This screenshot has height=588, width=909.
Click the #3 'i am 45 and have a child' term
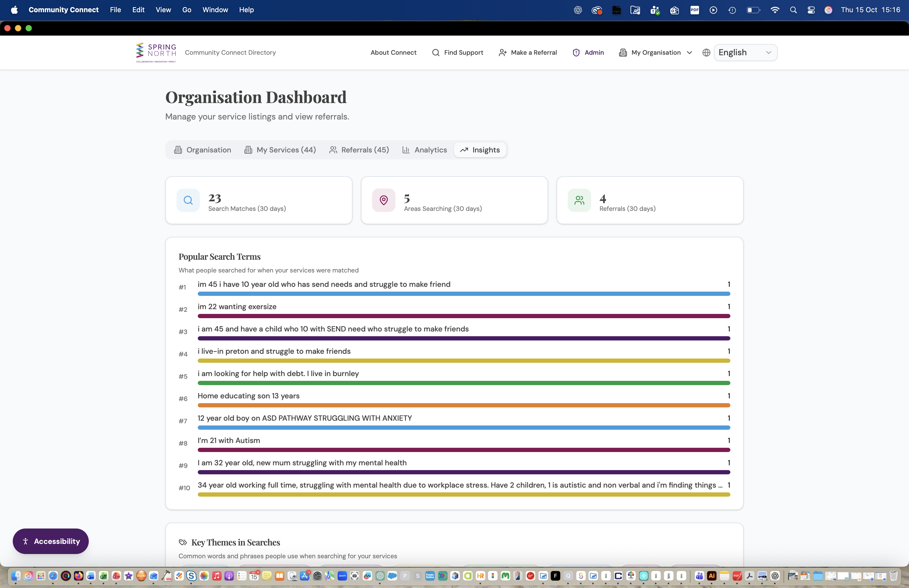333,329
